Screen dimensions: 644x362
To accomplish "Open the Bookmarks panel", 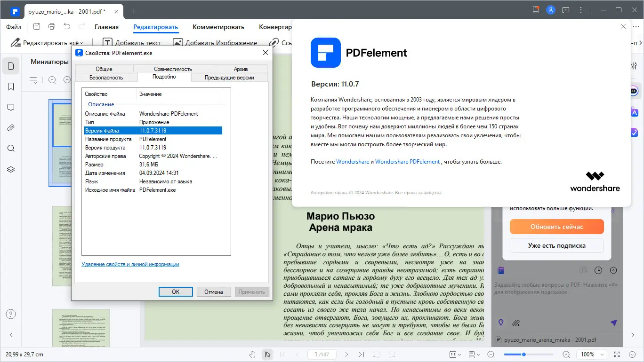I will [11, 87].
